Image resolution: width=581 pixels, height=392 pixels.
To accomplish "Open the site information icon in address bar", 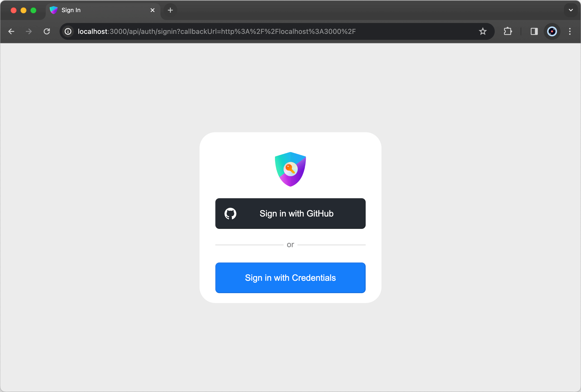I will [x=68, y=31].
